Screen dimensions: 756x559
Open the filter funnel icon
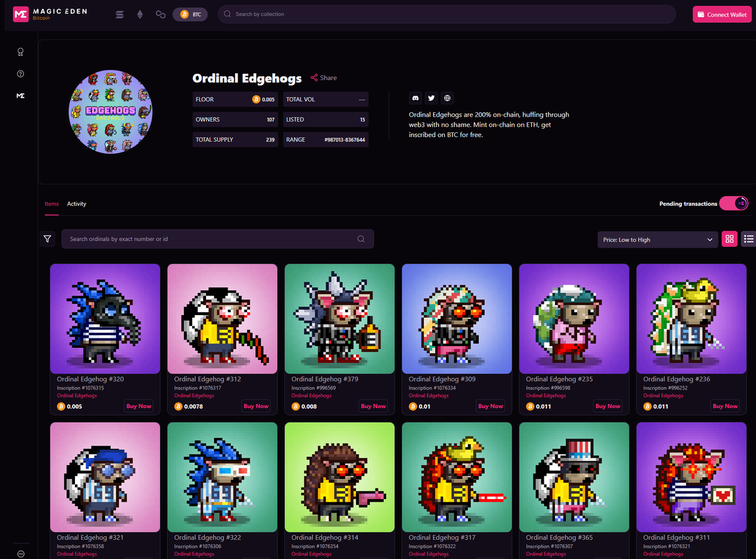[x=47, y=239]
